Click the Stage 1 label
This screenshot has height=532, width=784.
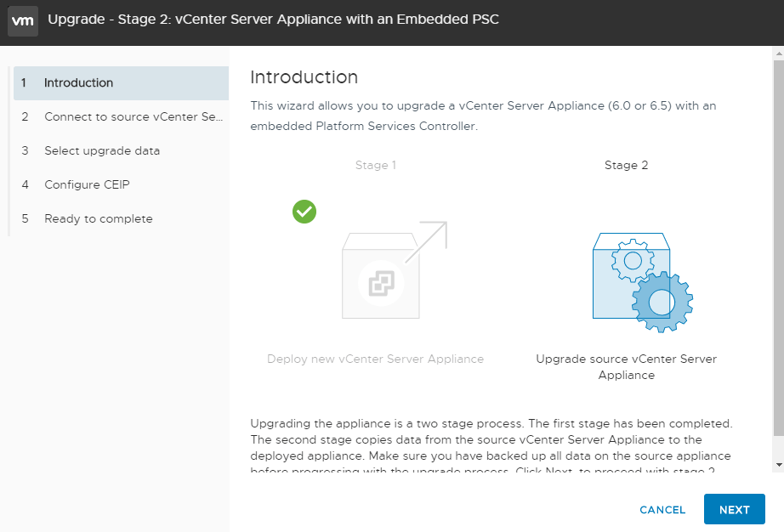coord(376,166)
